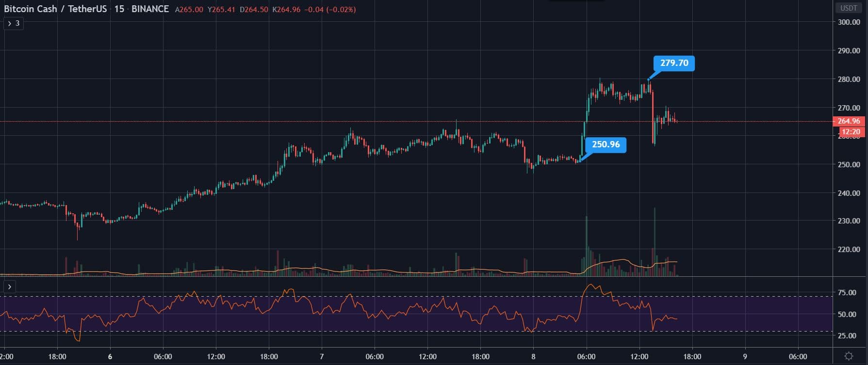Image resolution: width=868 pixels, height=365 pixels.
Task: Click the BINANCE exchange label
Action: pos(150,9)
